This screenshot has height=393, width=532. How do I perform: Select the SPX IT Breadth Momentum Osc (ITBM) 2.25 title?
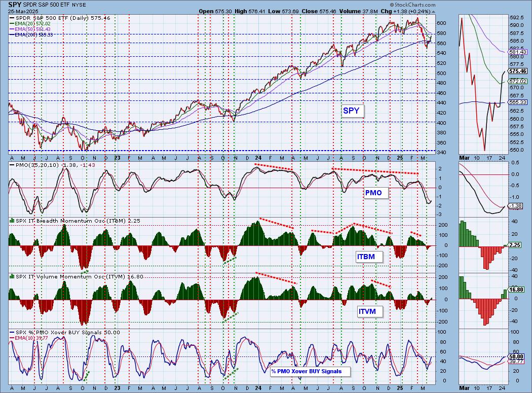tap(78, 221)
